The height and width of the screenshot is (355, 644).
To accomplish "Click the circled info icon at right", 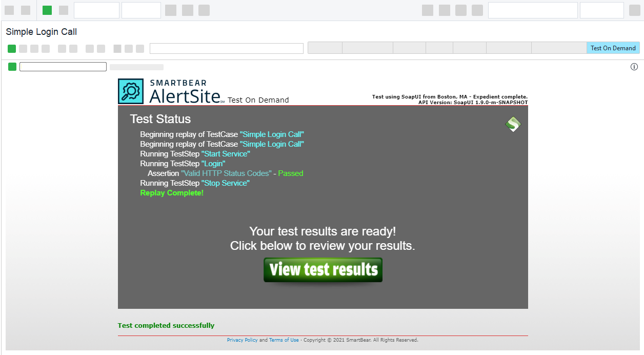I will (x=634, y=67).
